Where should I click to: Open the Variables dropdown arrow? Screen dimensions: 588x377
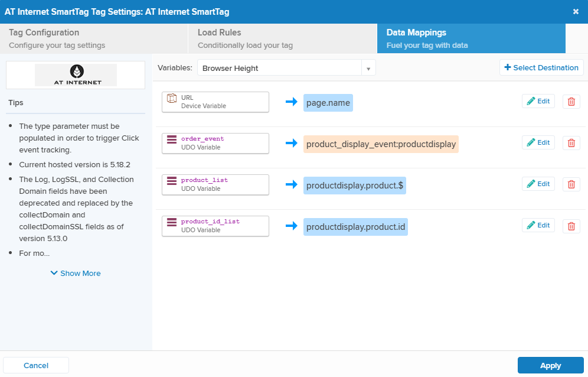[368, 69]
